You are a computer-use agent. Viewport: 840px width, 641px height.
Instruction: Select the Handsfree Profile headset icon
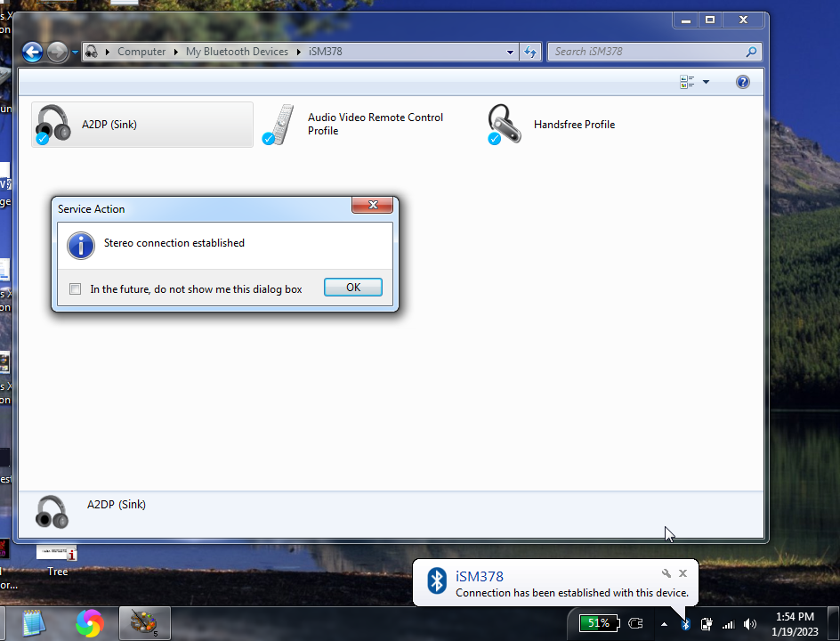click(x=505, y=125)
